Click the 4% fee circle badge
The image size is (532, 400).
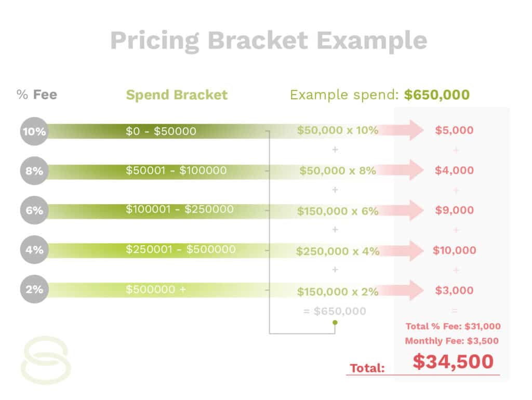tap(34, 250)
